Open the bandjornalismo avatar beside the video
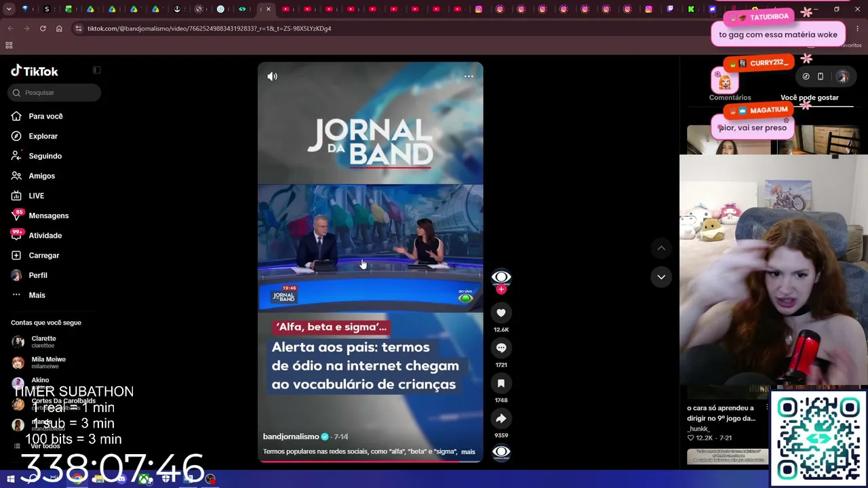This screenshot has width=868, height=488. tap(501, 277)
